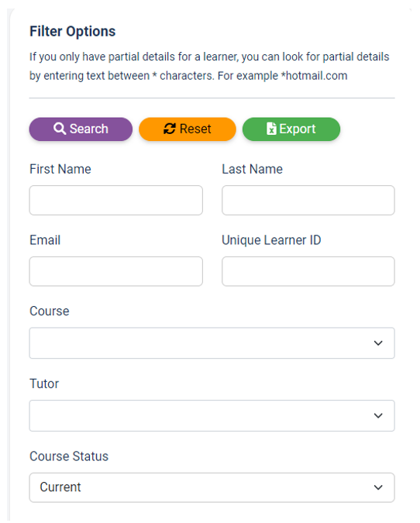The image size is (420, 523).
Task: Click the First Name label
Action: 60,169
